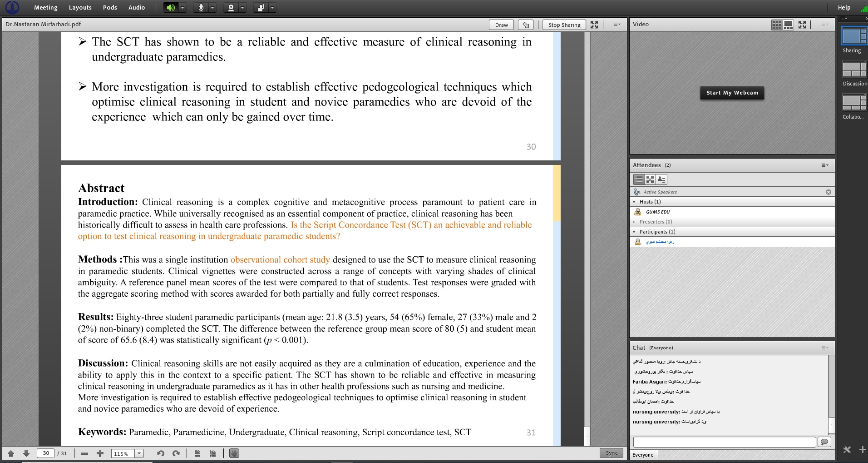This screenshot has height=463, width=868.
Task: Toggle the microphone icon in the top bar
Action: coord(201,8)
